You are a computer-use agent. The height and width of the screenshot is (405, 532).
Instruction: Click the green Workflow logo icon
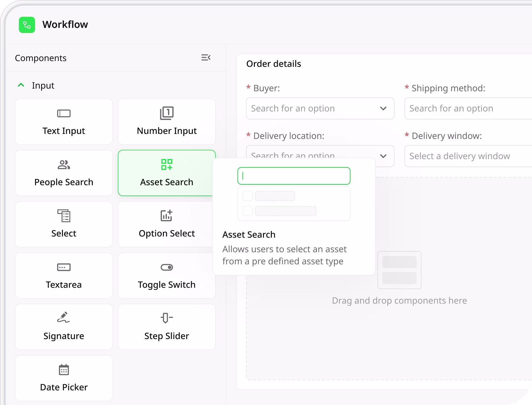(x=27, y=25)
